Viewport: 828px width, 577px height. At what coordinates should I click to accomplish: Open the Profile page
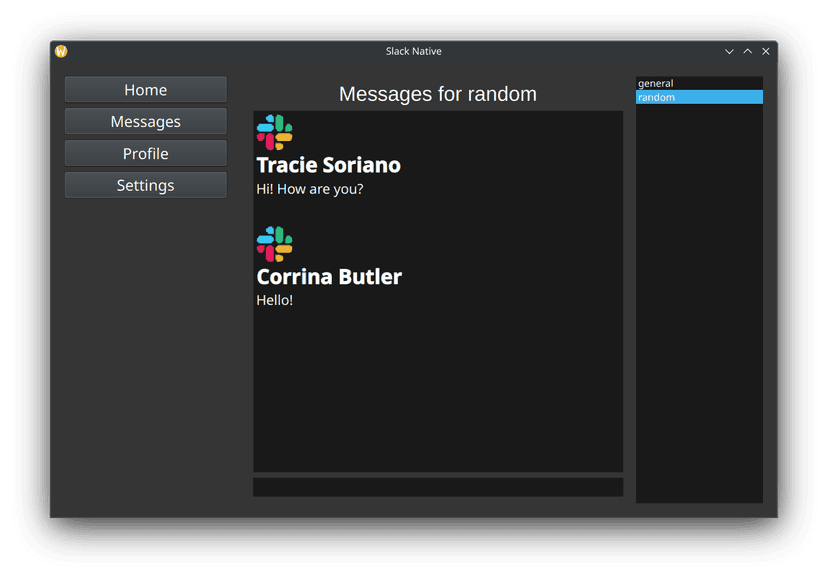tap(146, 154)
